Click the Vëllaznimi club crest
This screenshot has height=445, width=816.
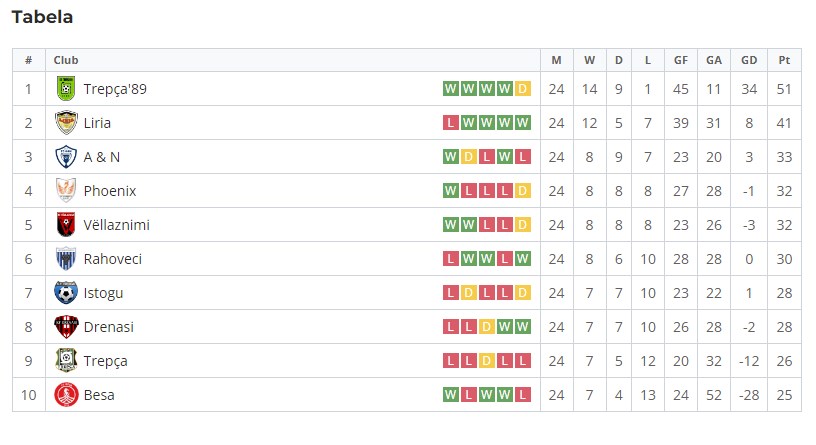point(66,225)
